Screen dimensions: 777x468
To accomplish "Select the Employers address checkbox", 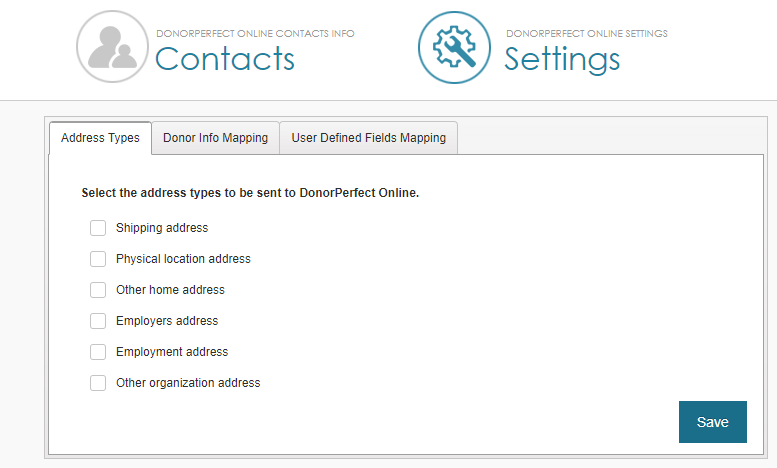I will [98, 321].
